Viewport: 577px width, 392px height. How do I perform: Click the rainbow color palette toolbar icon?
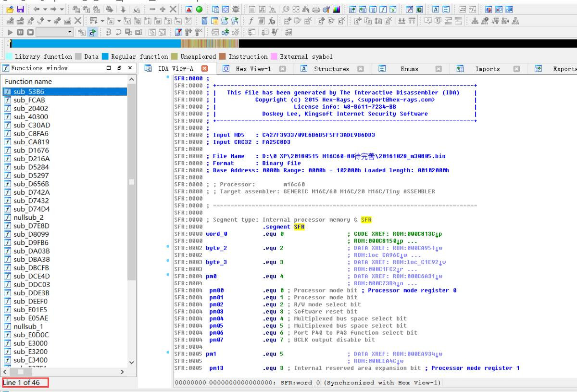click(336, 9)
